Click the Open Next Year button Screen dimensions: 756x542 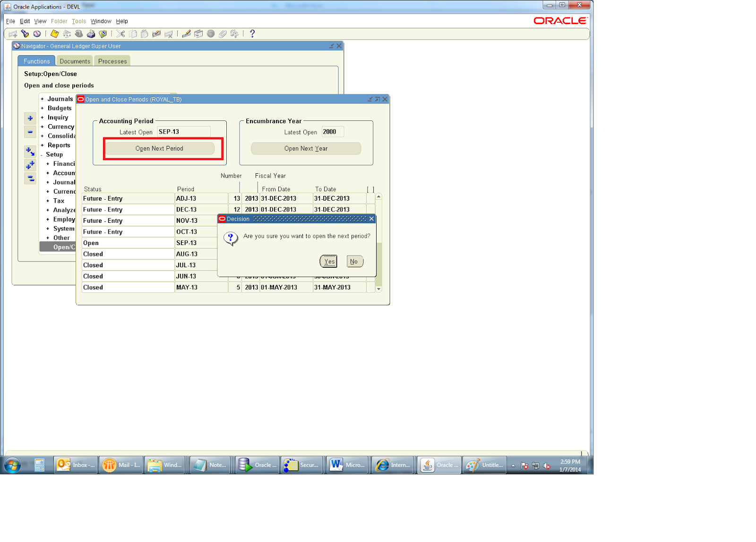pyautogui.click(x=306, y=149)
